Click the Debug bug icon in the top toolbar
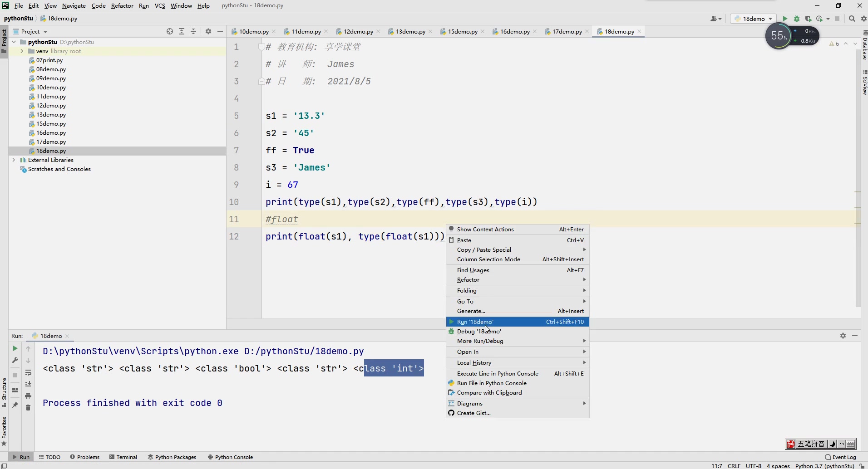The width and height of the screenshot is (868, 469). click(x=797, y=19)
